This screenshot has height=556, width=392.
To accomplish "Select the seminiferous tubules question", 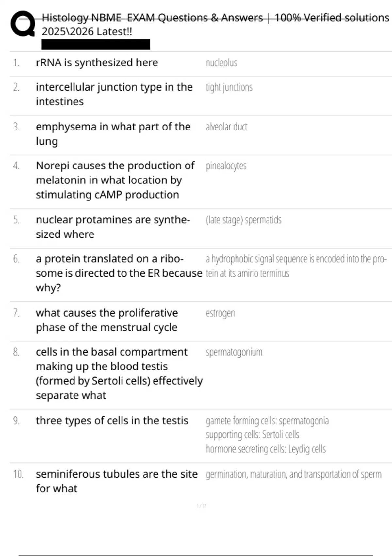I will click(117, 481).
